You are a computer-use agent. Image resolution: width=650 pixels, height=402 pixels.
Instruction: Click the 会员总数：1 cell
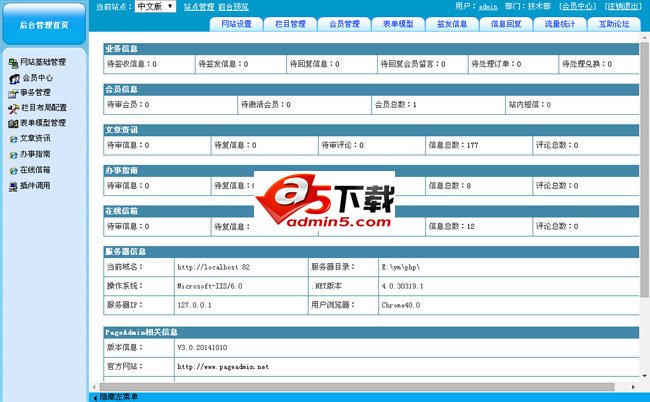(x=438, y=105)
